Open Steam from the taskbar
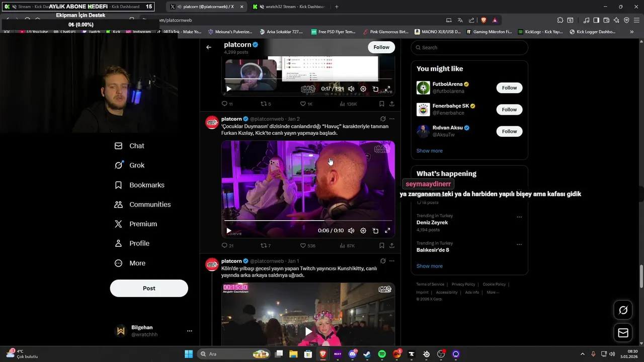Viewport: 644px width, 362px height. [367, 354]
